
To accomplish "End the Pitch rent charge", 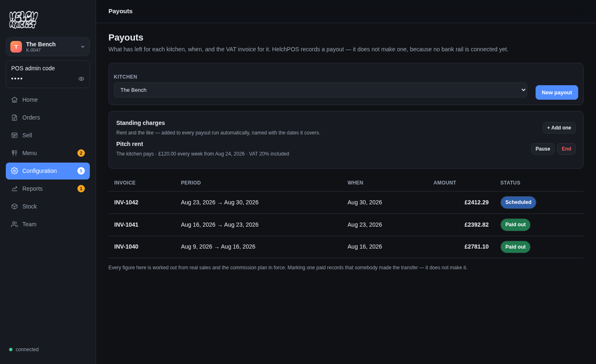I will (x=566, y=149).
